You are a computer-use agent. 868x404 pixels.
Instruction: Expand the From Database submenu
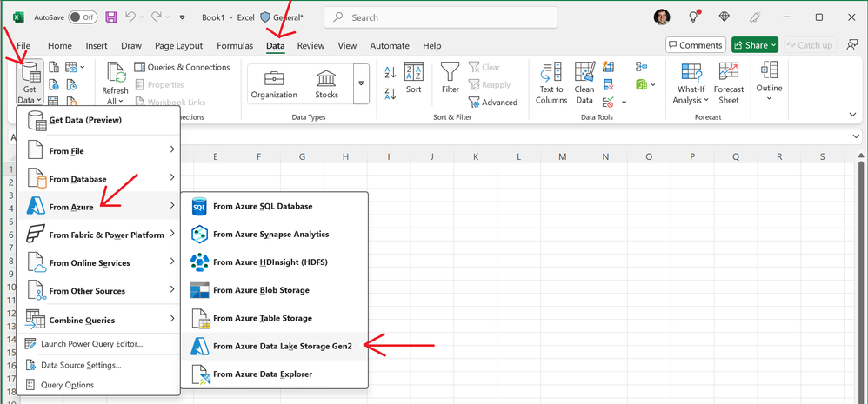coord(98,178)
